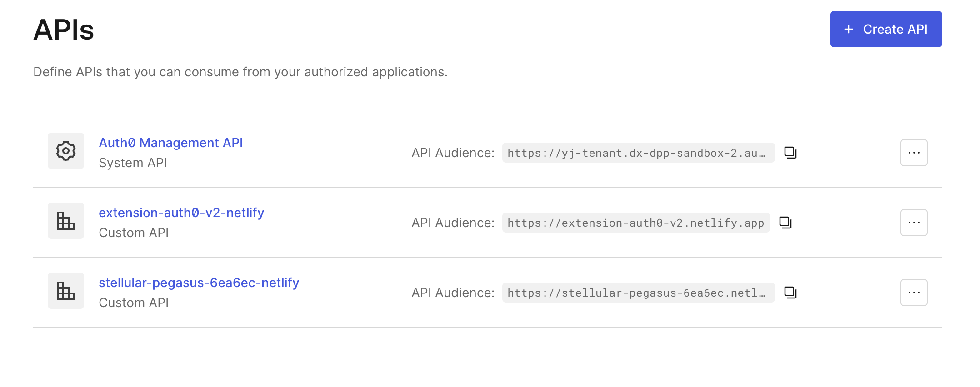Open more options for Auth0 Management API
Screen dimensions: 980x387
[914, 153]
